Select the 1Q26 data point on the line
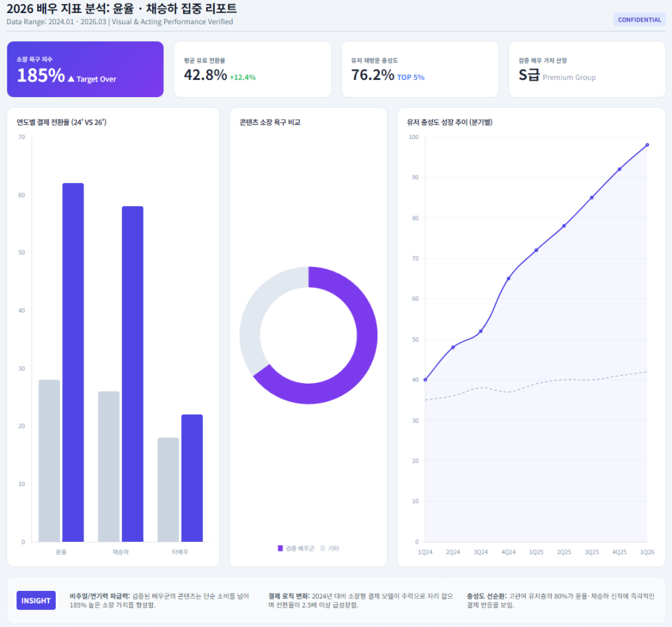672x627 pixels. click(x=647, y=145)
